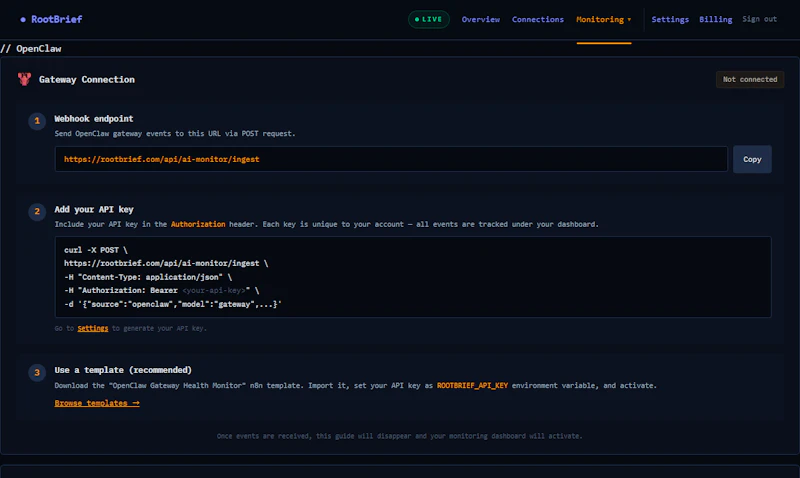
Task: Click the highlighted "Authorization" word
Action: [198, 224]
